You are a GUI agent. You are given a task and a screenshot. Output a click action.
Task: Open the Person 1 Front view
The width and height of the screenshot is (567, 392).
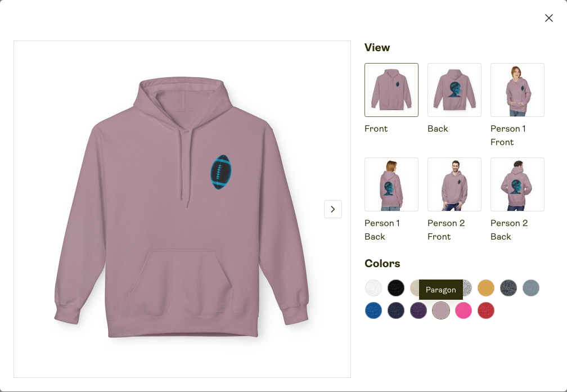click(x=517, y=90)
